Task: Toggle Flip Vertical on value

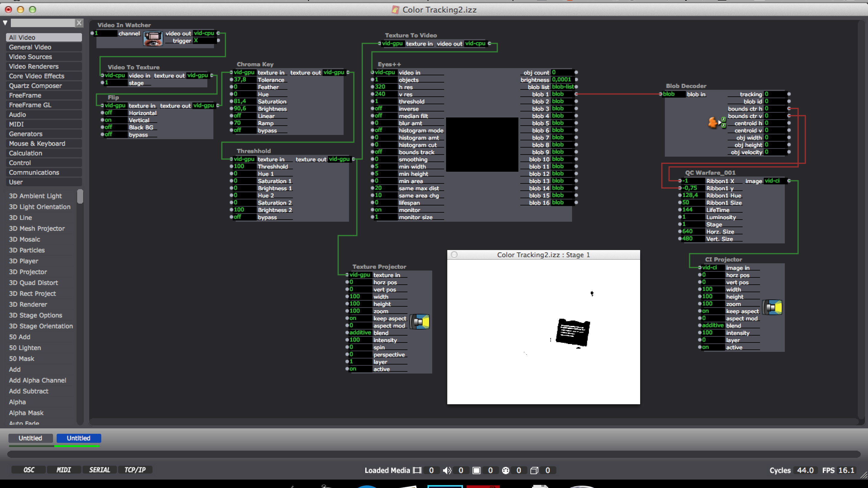Action: [115, 120]
